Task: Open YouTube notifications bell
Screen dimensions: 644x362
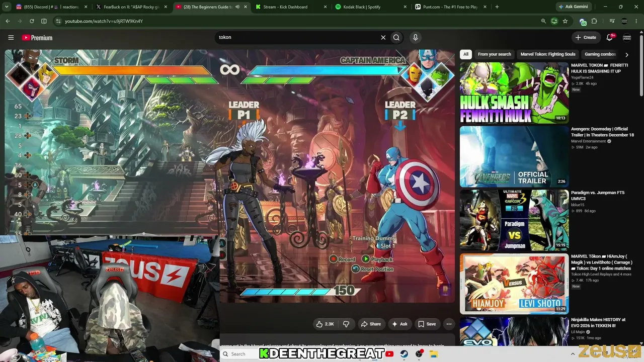Action: (610, 37)
